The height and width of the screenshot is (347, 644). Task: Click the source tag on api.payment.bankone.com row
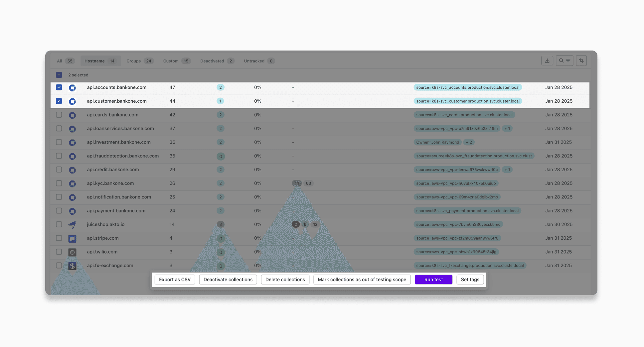click(x=467, y=210)
